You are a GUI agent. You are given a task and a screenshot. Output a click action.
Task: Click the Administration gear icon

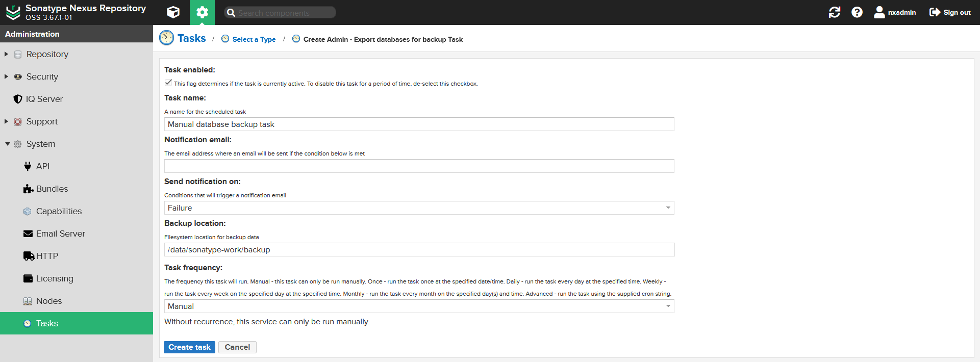point(202,12)
